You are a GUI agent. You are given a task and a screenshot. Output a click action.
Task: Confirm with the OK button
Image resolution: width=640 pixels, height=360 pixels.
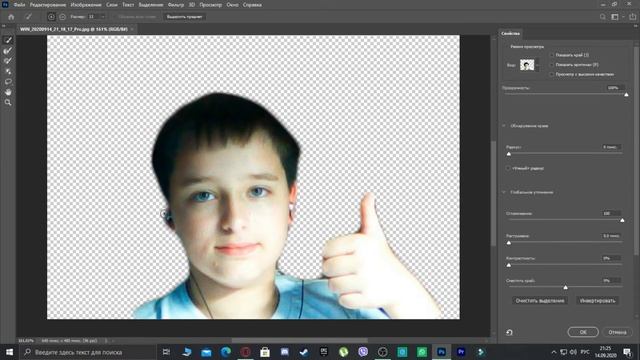(x=583, y=332)
